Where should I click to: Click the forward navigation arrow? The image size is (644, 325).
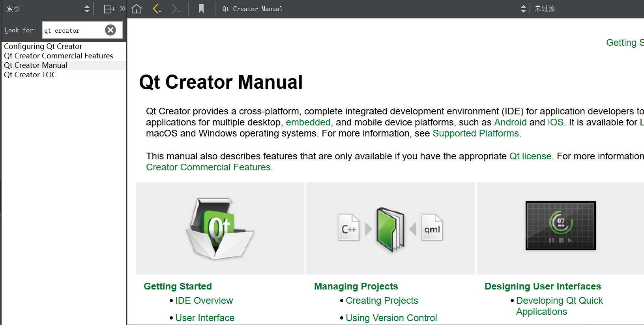[x=176, y=9]
